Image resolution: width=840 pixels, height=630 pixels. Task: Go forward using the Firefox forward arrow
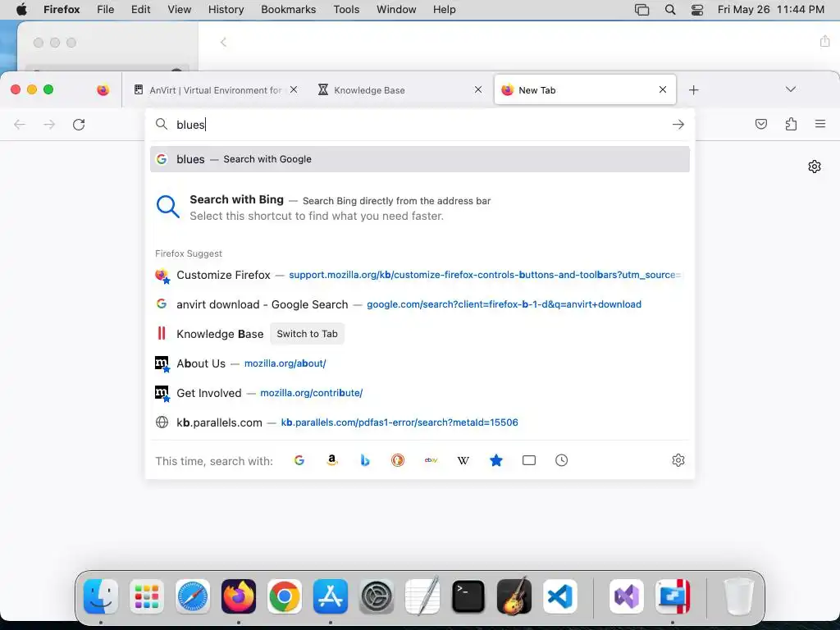pos(49,125)
